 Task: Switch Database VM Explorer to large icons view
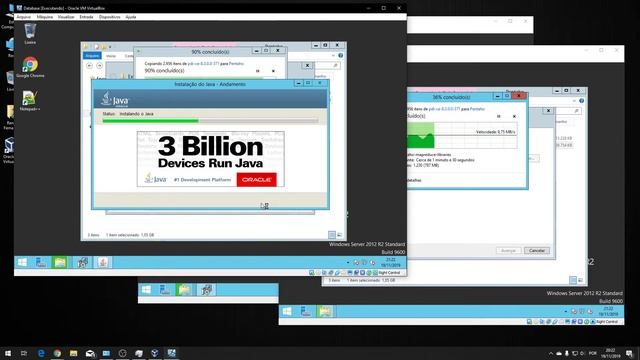coord(339,235)
